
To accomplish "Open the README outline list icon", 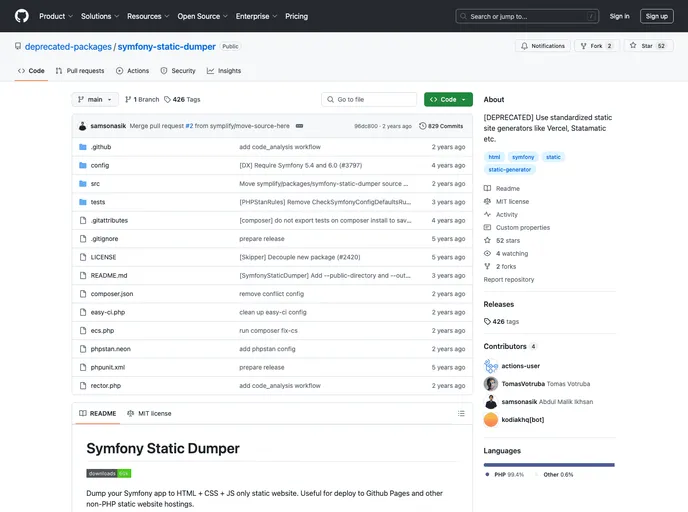I will [461, 413].
